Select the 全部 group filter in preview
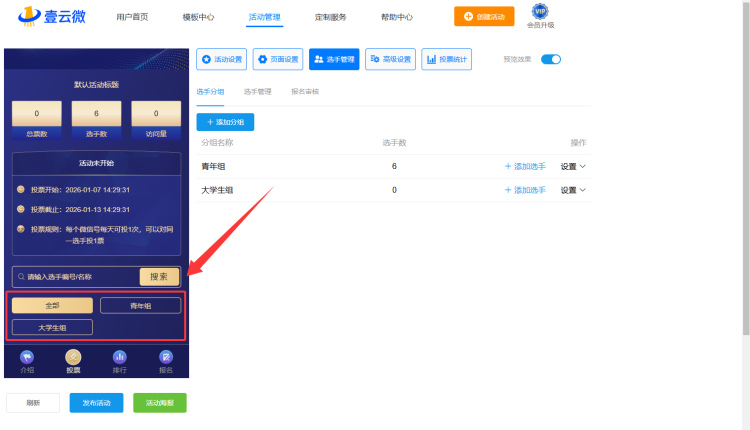 (52, 305)
